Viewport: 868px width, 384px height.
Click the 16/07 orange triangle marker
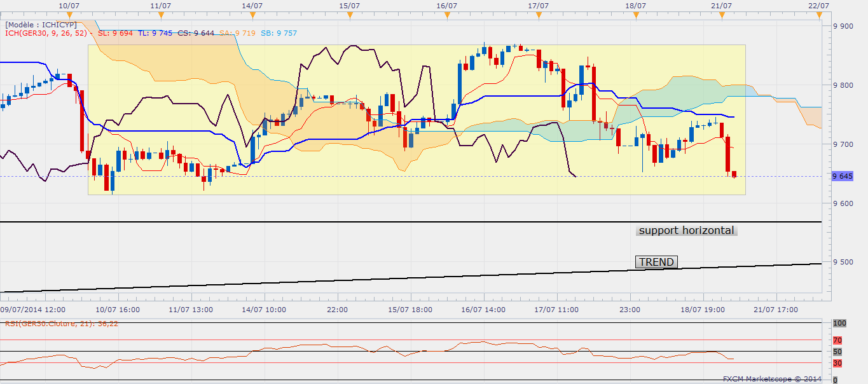tap(447, 14)
